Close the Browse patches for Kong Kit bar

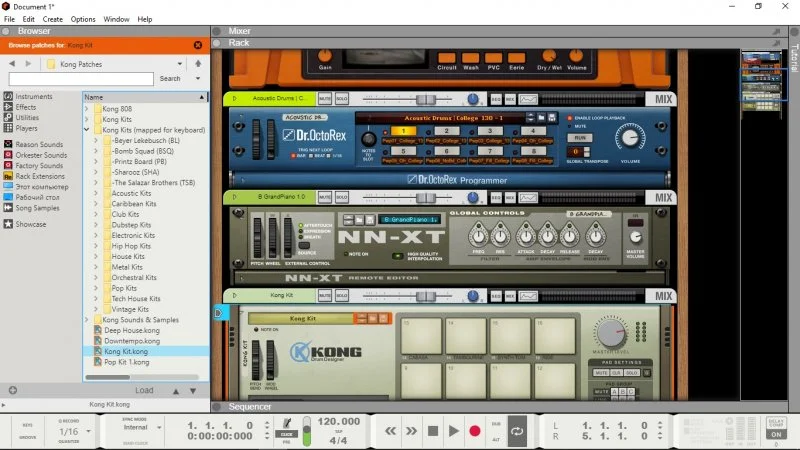click(198, 45)
